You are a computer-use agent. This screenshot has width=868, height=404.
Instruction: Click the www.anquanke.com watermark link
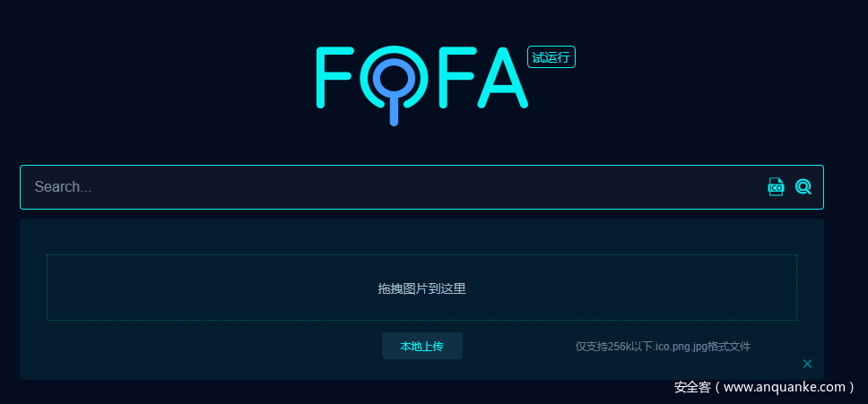click(x=784, y=387)
